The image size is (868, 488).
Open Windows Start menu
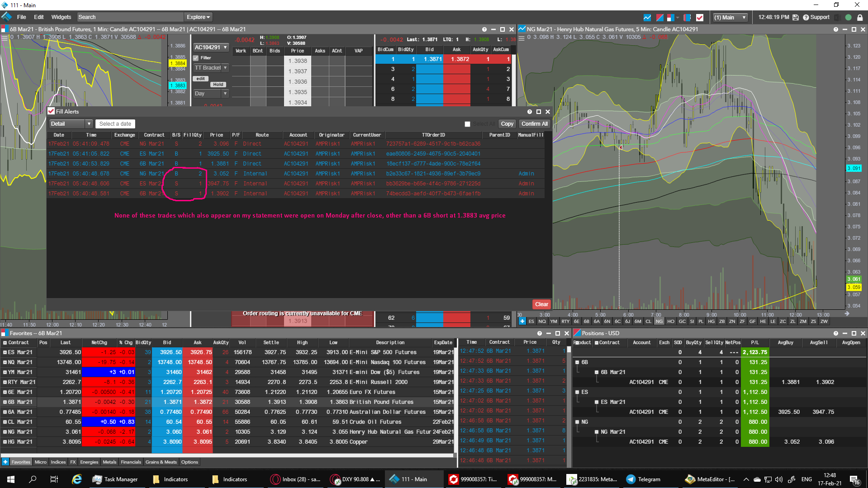click(11, 479)
